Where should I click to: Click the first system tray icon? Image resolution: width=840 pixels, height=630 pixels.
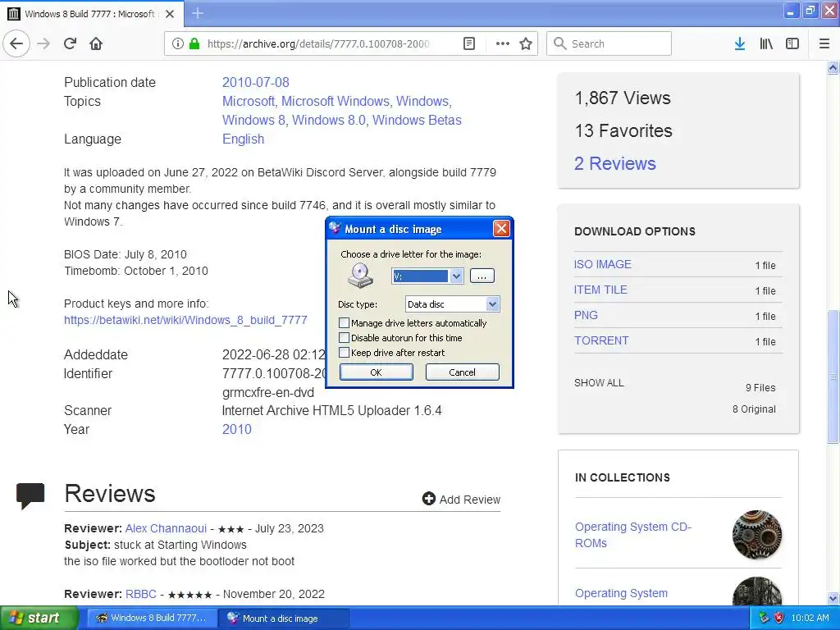pos(764,618)
